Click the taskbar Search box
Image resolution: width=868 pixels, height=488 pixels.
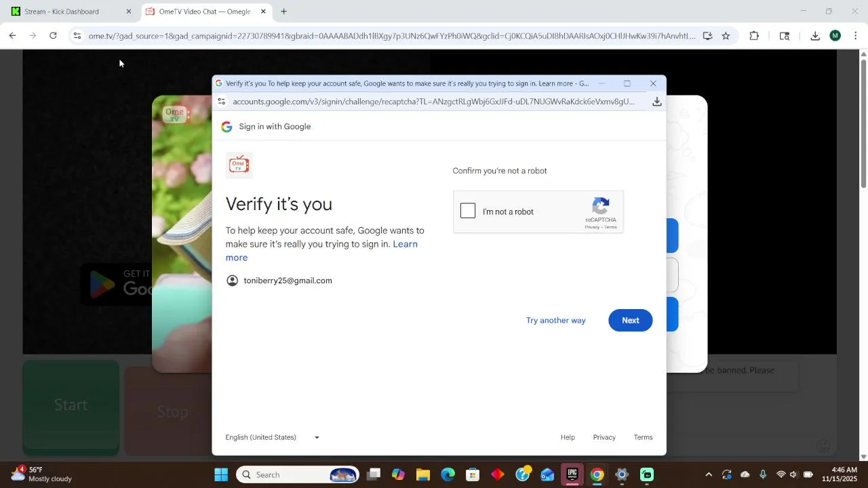click(298, 474)
